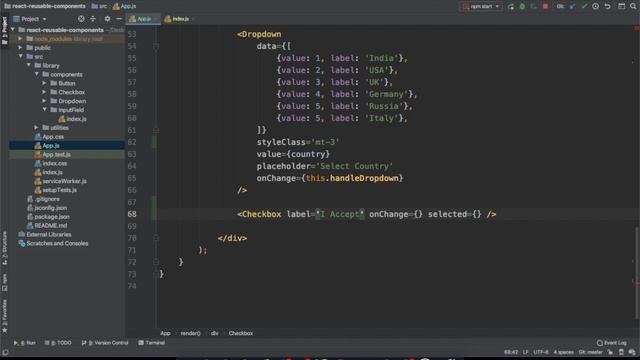The image size is (640, 360).
Task: Expand the Checkbox folder
Action: pyautogui.click(x=44, y=92)
